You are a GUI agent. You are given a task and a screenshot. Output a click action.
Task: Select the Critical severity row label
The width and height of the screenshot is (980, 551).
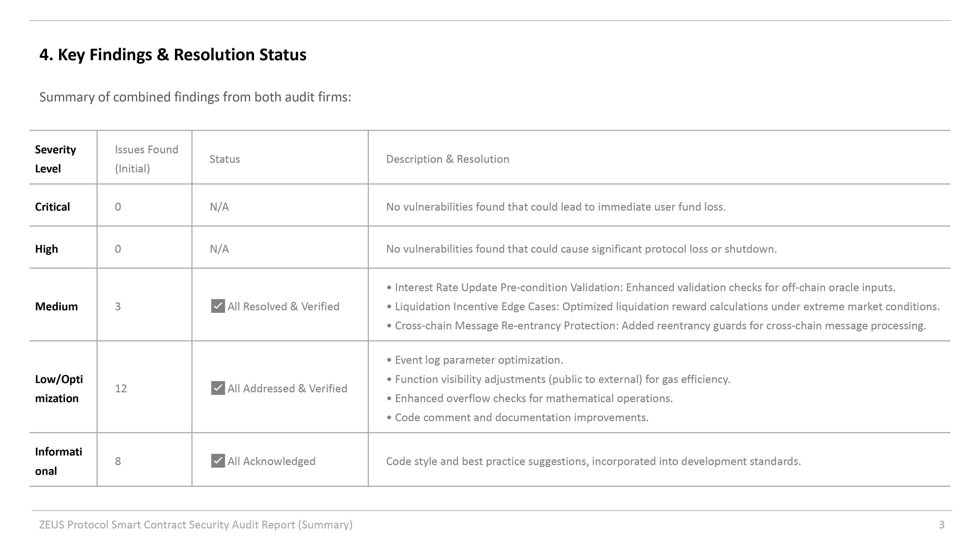(52, 207)
